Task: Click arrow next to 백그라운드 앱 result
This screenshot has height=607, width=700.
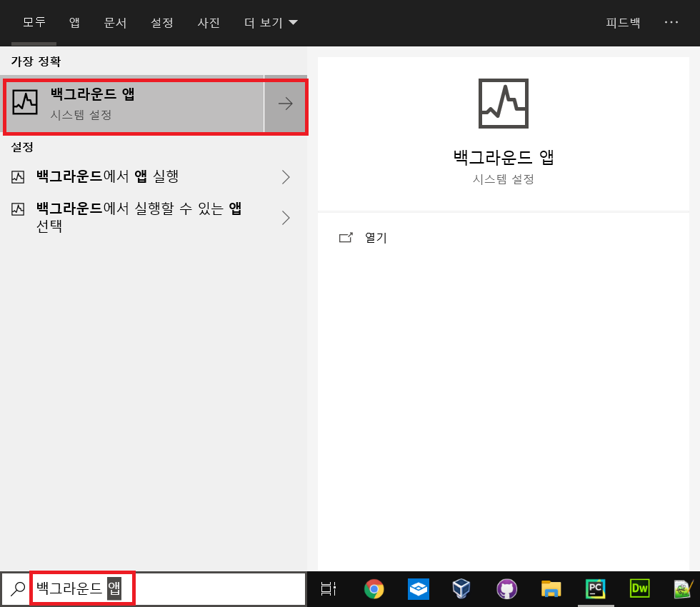Action: pos(285,104)
